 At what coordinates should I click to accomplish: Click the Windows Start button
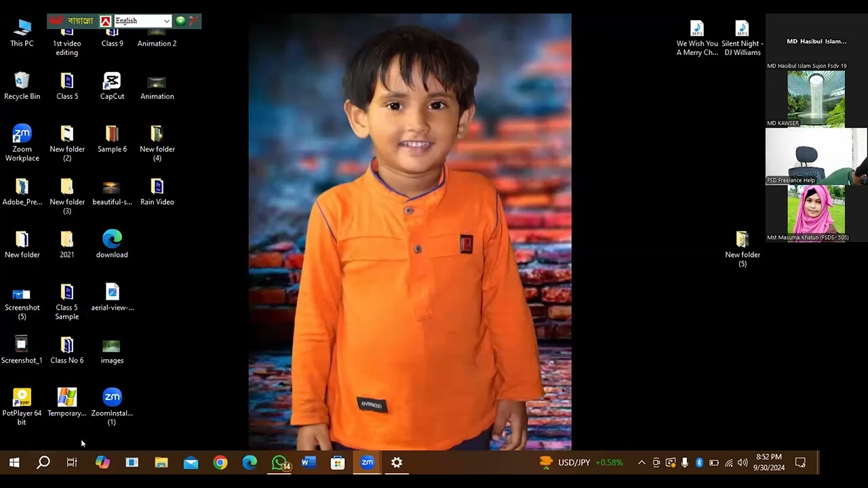pyautogui.click(x=14, y=462)
